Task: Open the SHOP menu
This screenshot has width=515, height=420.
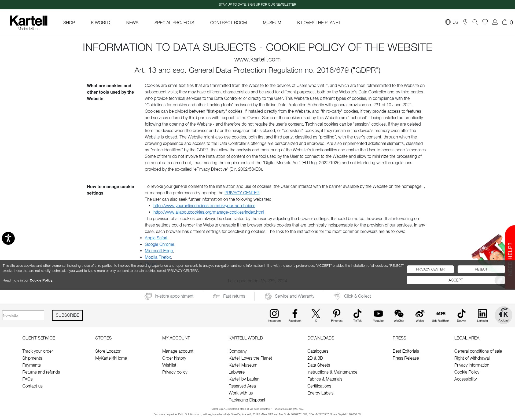Action: [69, 23]
